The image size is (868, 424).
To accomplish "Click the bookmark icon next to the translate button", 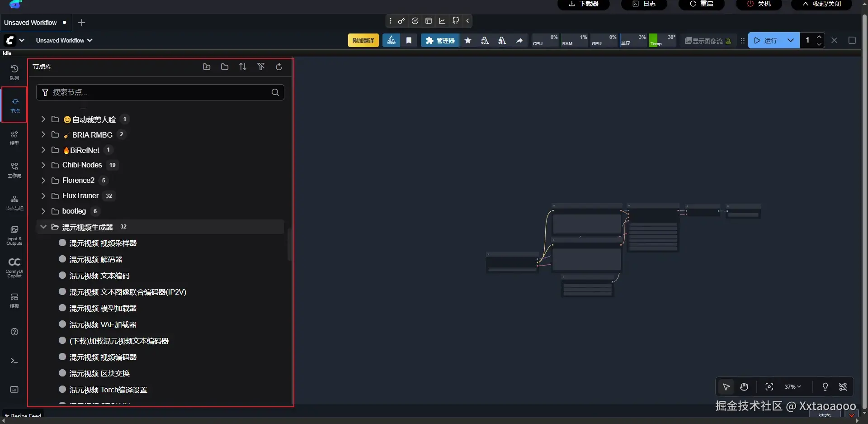I will [409, 40].
